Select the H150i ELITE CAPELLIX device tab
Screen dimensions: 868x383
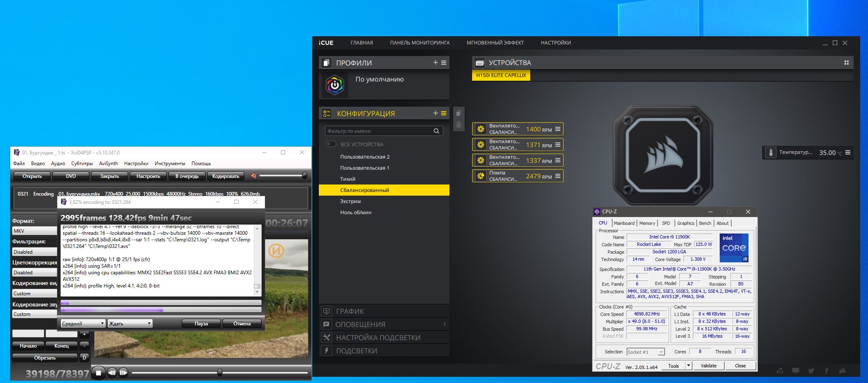501,75
